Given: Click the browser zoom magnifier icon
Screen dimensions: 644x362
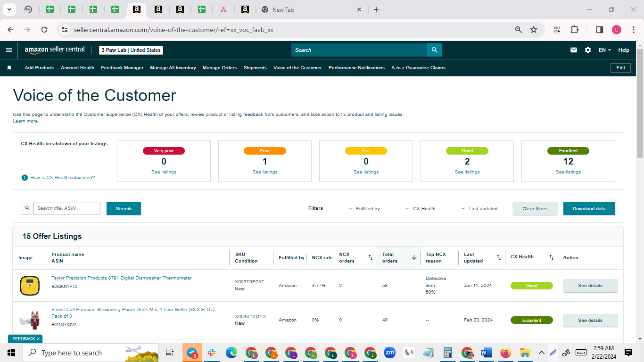Looking at the screenshot, I should pos(519,30).
